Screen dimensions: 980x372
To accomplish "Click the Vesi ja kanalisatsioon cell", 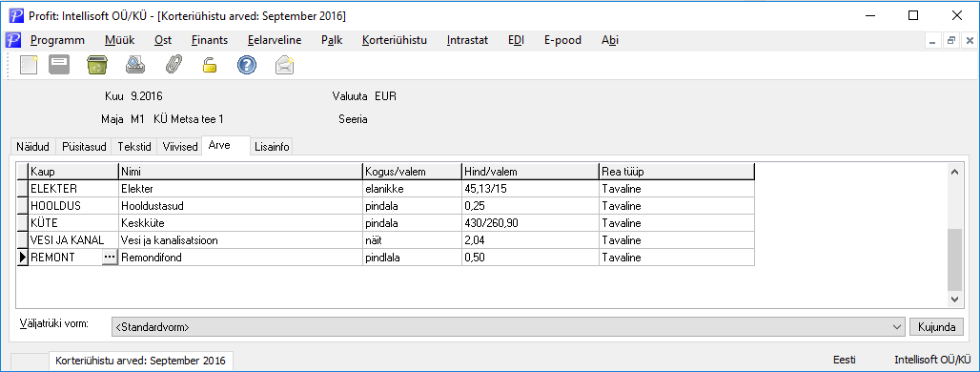I will pos(240,240).
